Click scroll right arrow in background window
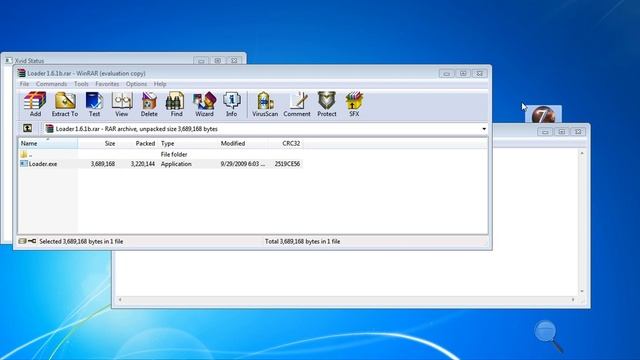The width and height of the screenshot is (640, 360). (573, 300)
